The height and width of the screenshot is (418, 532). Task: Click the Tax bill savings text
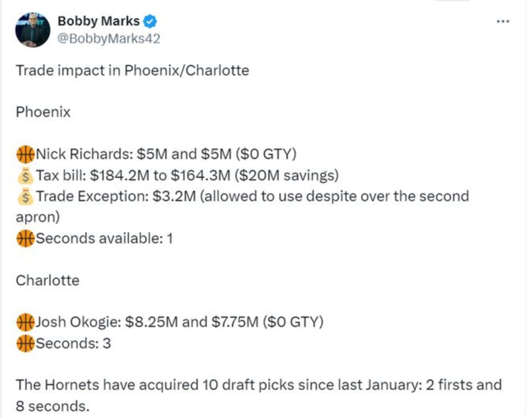[187, 176]
